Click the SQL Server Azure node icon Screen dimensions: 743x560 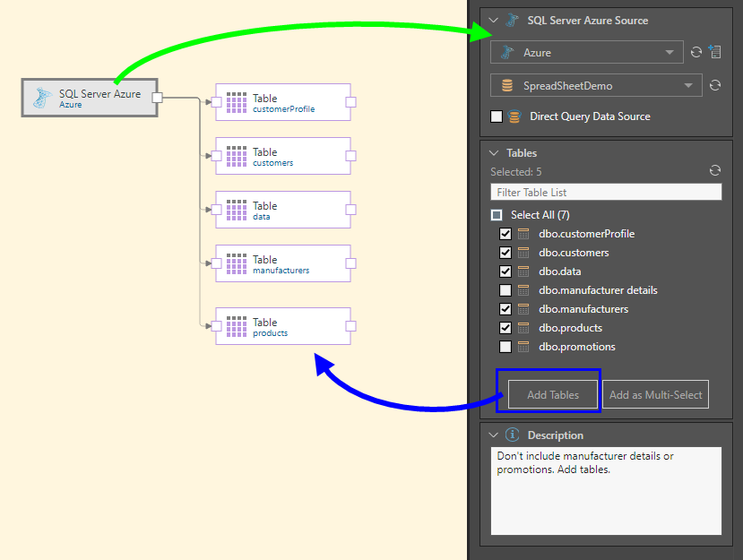tap(41, 98)
